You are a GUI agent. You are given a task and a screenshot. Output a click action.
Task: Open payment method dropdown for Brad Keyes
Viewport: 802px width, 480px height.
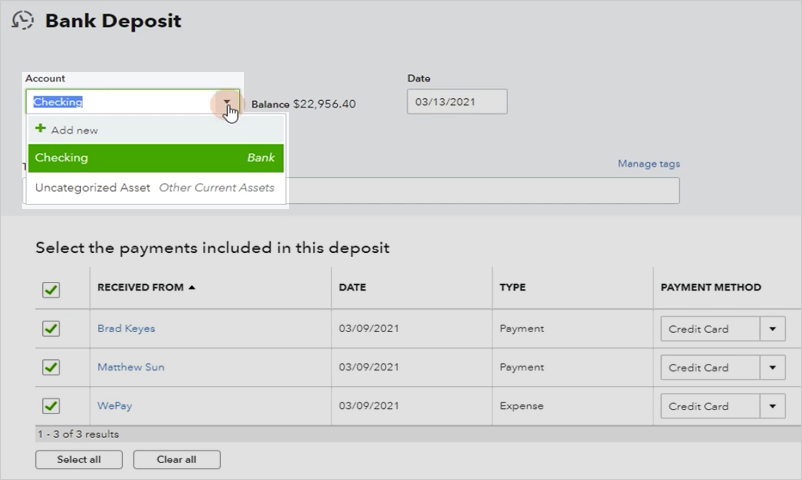coord(772,329)
